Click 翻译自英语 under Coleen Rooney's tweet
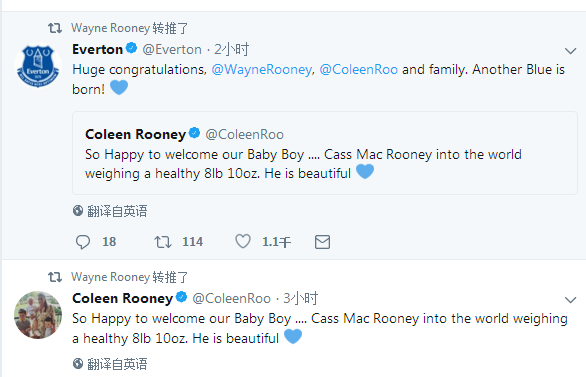Image resolution: width=586 pixels, height=377 pixels. pyautogui.click(x=117, y=364)
